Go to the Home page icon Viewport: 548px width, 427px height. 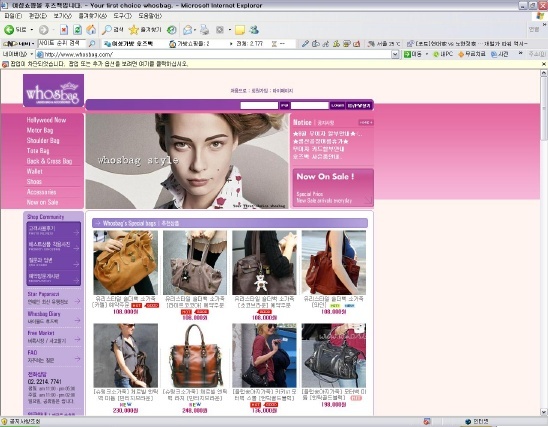[x=91, y=30]
